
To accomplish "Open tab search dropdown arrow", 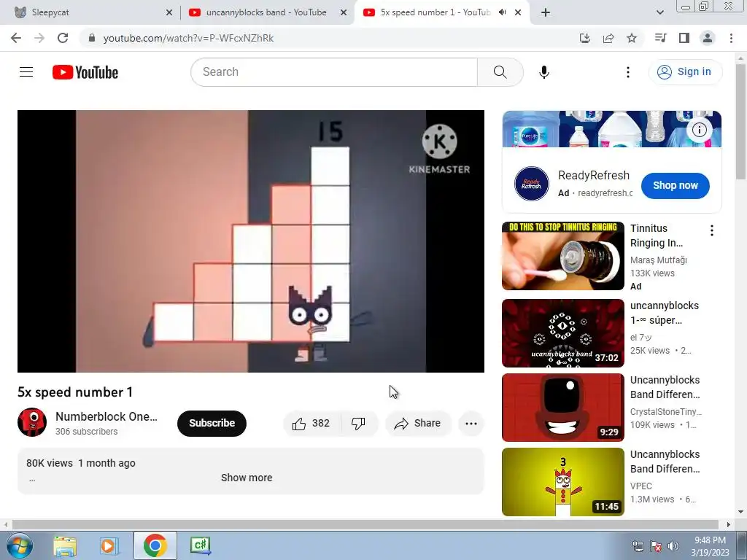I will click(660, 12).
